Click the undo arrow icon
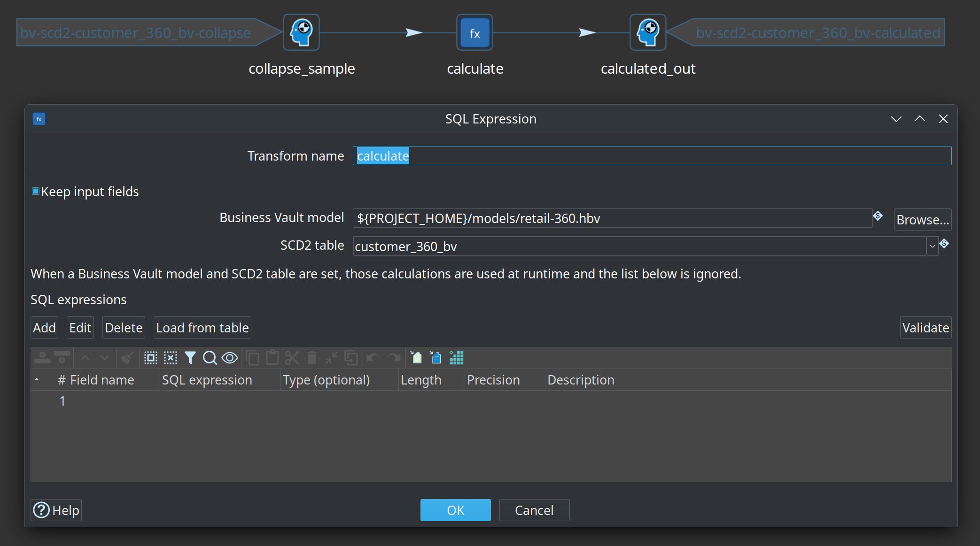This screenshot has width=980, height=546. 373,358
